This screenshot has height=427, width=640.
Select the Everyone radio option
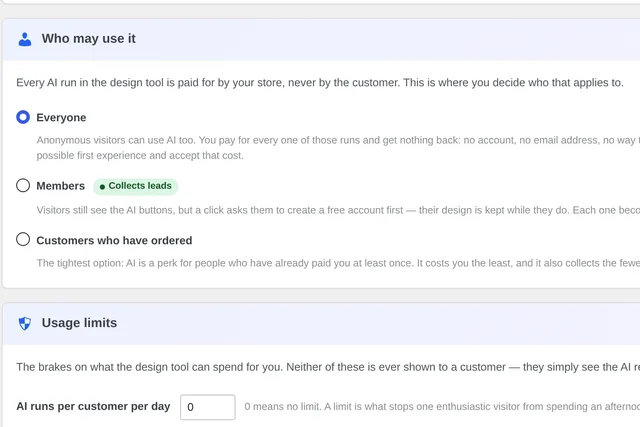23,117
